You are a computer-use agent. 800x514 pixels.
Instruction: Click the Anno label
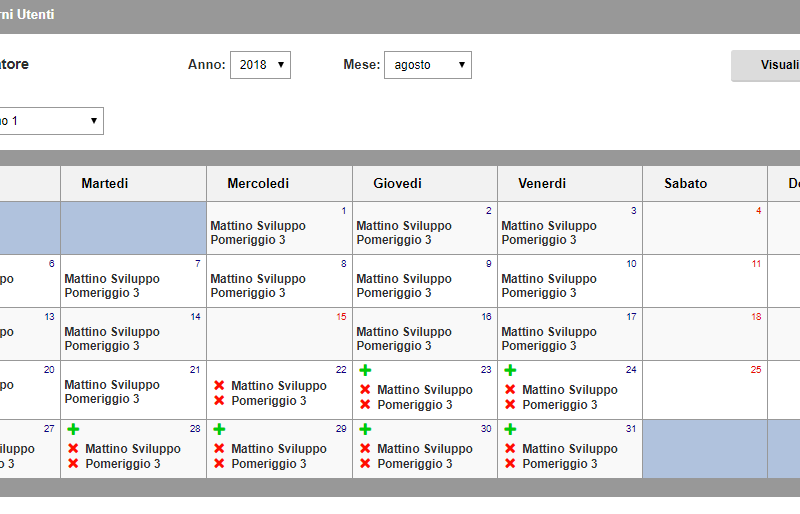tap(207, 65)
